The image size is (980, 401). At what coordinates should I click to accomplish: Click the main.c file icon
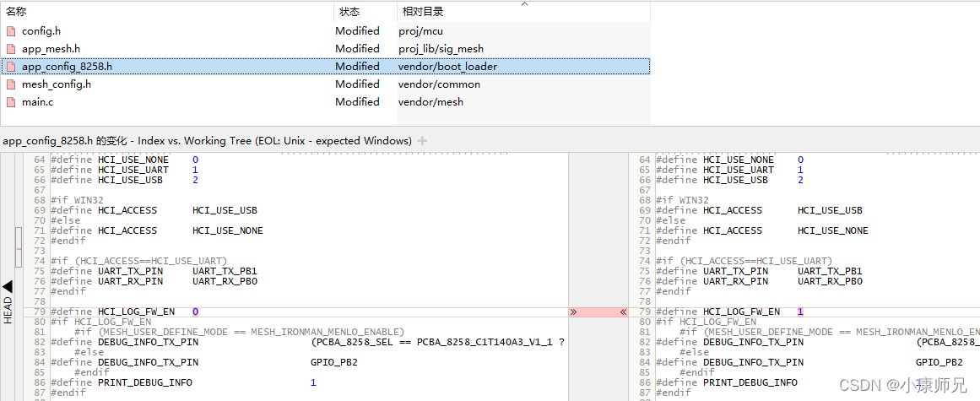(x=11, y=102)
